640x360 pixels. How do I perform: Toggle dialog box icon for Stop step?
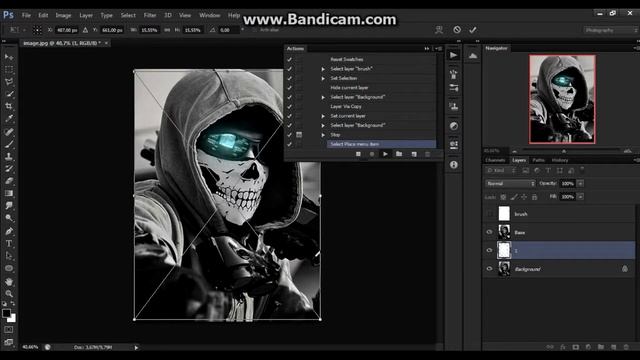point(299,135)
